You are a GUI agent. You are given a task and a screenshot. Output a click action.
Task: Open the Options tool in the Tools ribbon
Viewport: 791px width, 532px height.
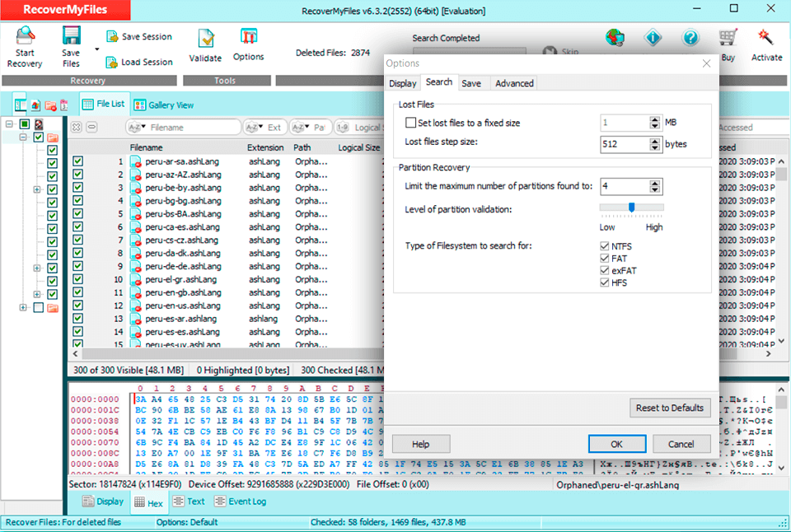tap(248, 45)
